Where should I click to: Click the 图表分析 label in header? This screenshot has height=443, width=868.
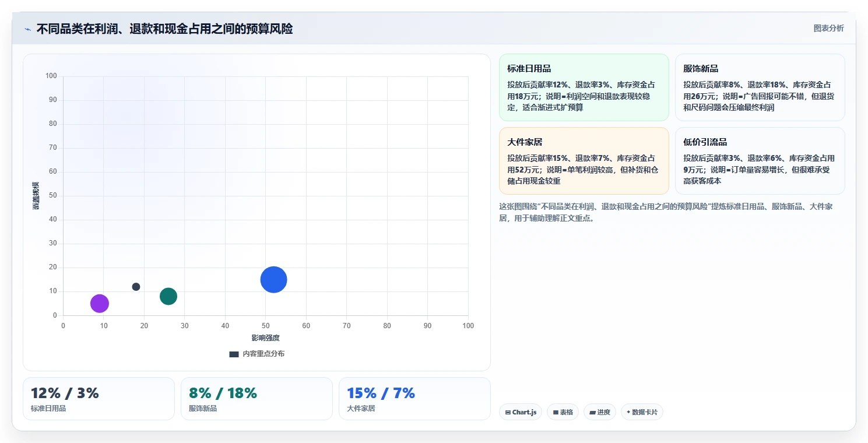828,28
